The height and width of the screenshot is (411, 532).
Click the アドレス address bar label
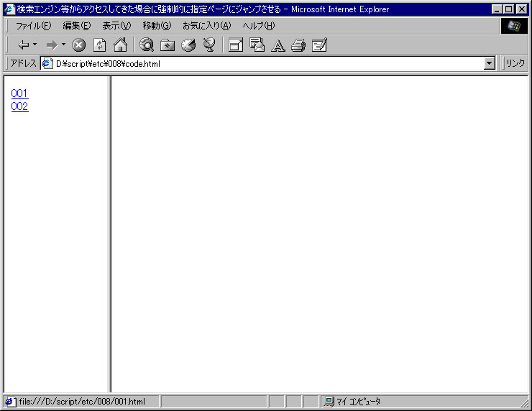[x=23, y=63]
